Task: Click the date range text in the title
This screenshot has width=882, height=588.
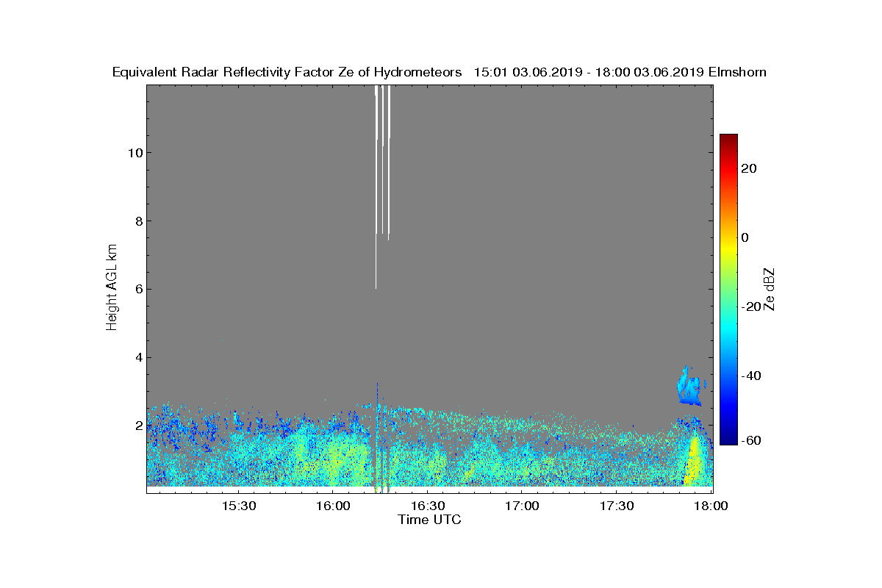Action: (x=589, y=72)
